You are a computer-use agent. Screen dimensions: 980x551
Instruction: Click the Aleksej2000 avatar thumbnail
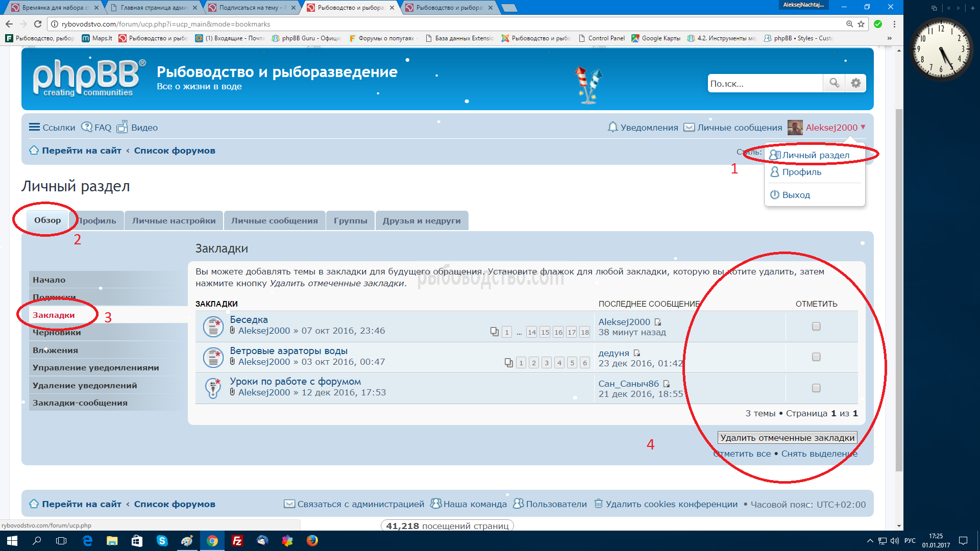point(795,128)
